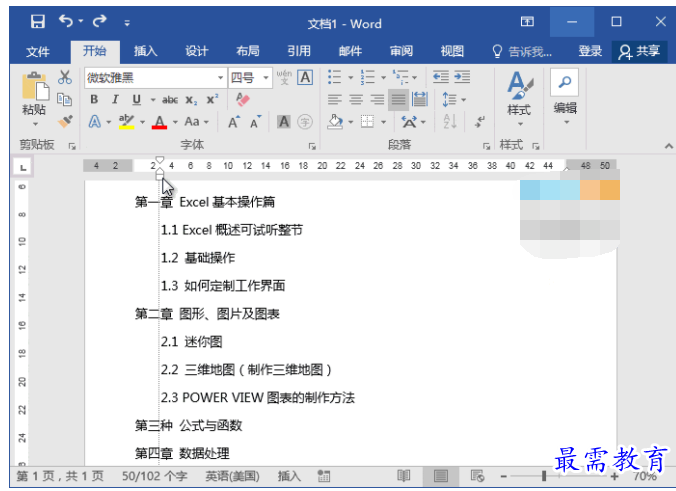This screenshot has height=491, width=676.
Task: Decrease paragraph indent
Action: coord(441,77)
